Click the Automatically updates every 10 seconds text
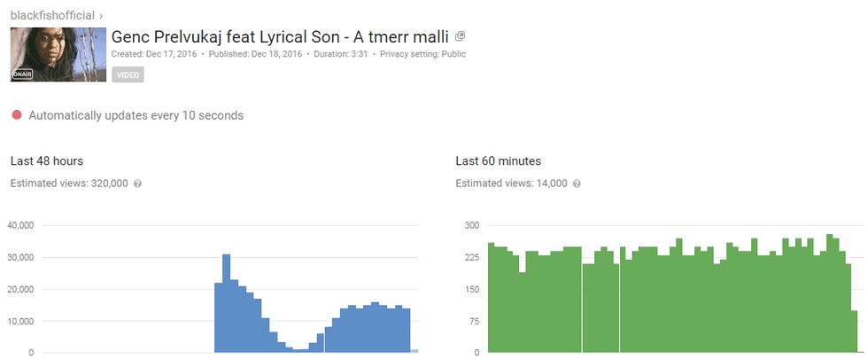The height and width of the screenshot is (359, 868). (136, 115)
